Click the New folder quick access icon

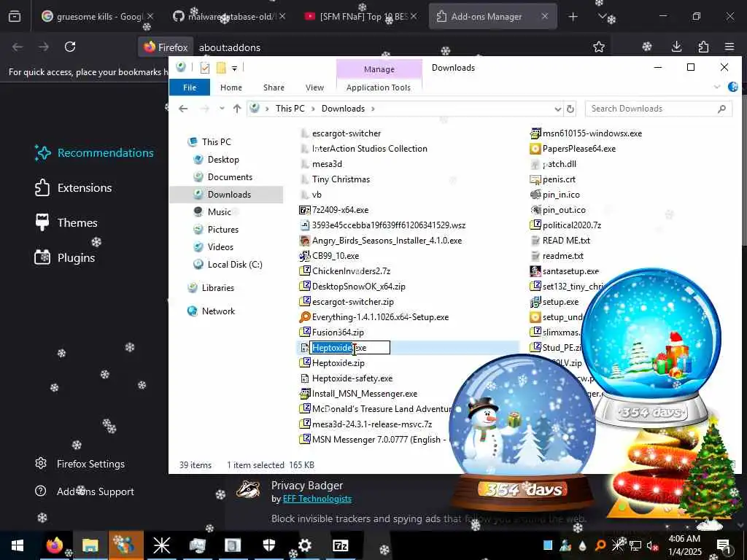[221, 68]
